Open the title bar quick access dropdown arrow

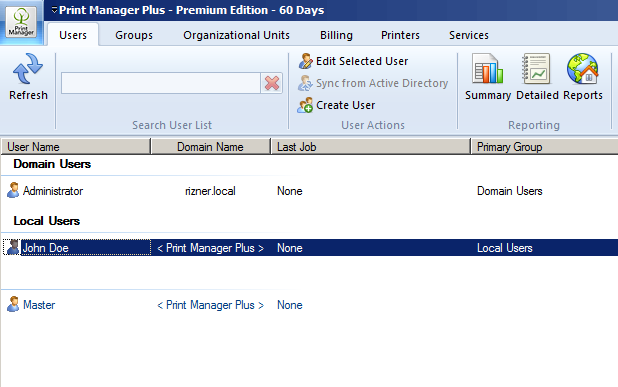click(x=54, y=10)
